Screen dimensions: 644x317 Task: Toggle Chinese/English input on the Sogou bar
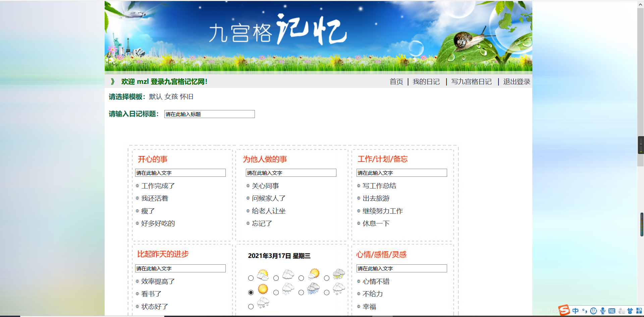click(576, 311)
